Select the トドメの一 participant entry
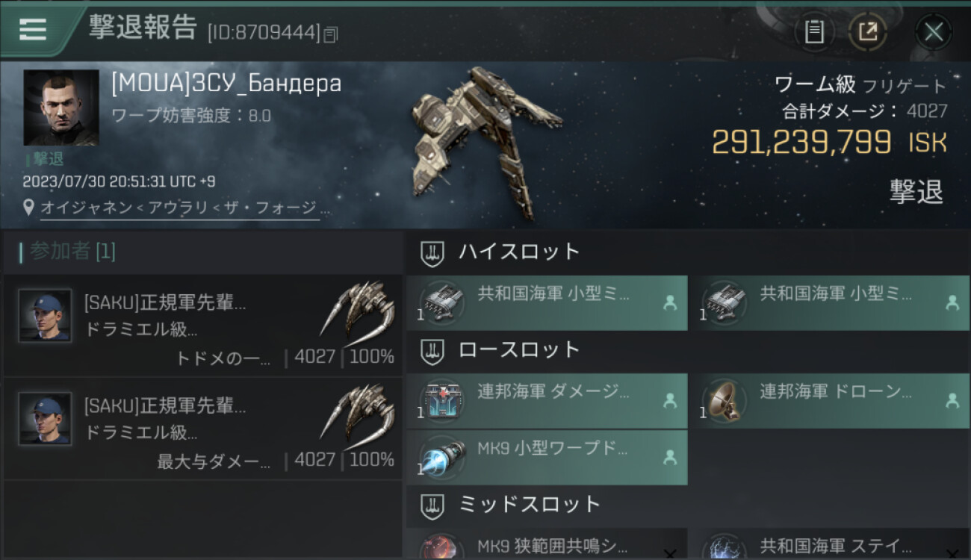The width and height of the screenshot is (971, 560). pos(203,326)
